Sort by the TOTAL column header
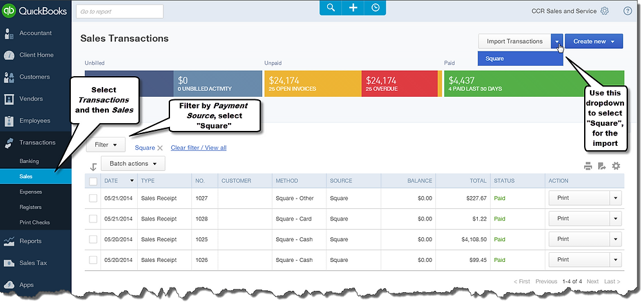Viewport: 644px width, 307px height. click(478, 181)
